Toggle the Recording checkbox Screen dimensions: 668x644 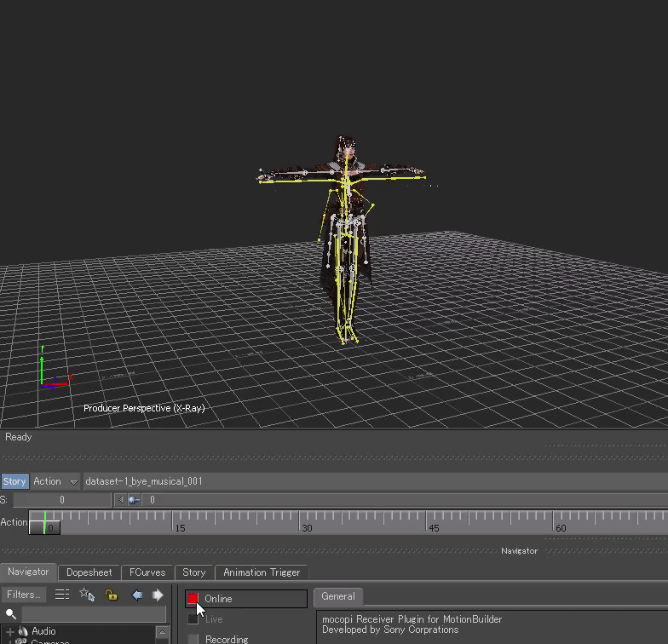pos(193,639)
